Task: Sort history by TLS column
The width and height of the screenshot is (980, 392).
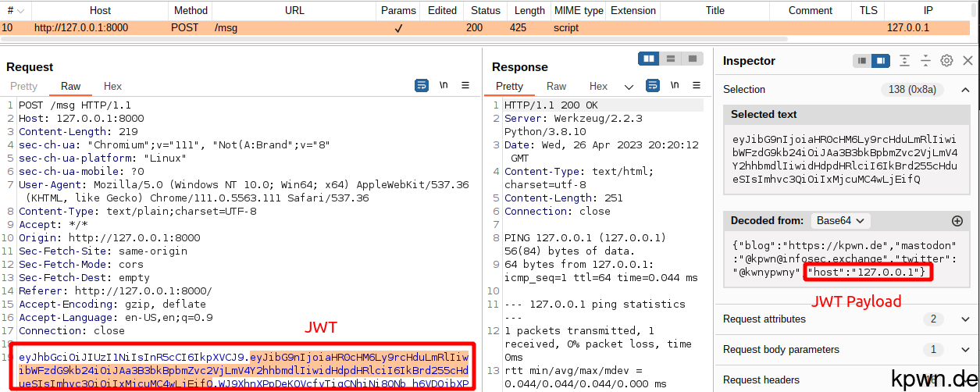Action: click(868, 10)
